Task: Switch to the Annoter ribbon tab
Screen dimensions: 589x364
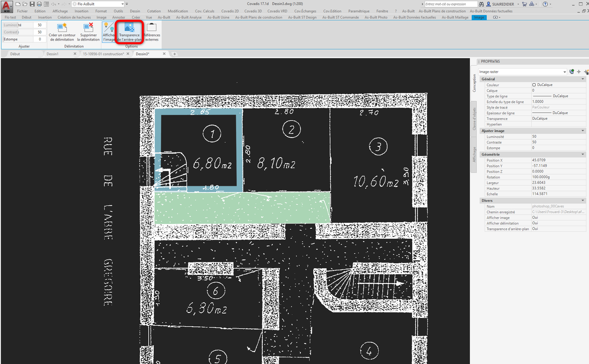Action: pos(119,17)
